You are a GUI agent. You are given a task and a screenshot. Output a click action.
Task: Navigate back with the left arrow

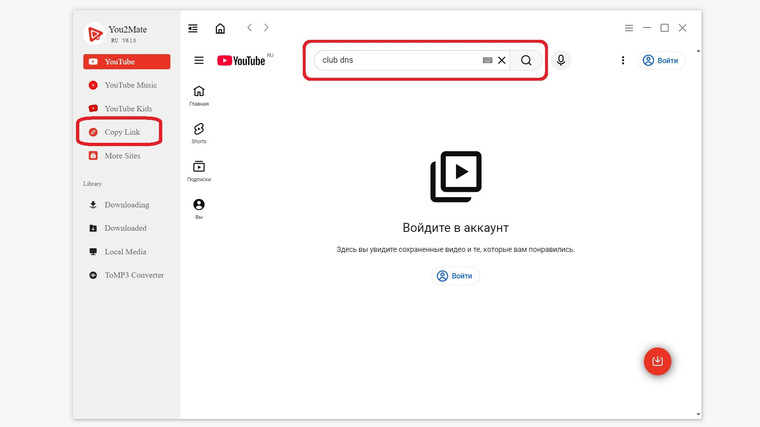(249, 28)
